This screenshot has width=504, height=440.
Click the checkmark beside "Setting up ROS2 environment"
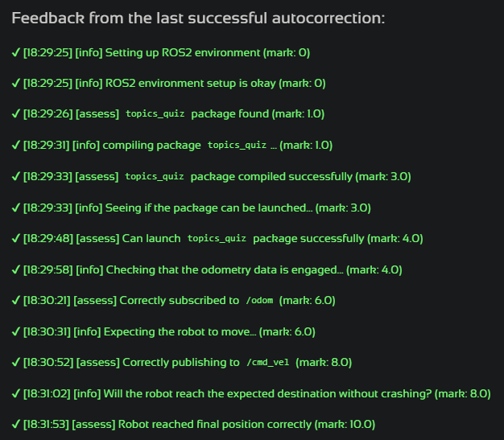tap(15, 52)
